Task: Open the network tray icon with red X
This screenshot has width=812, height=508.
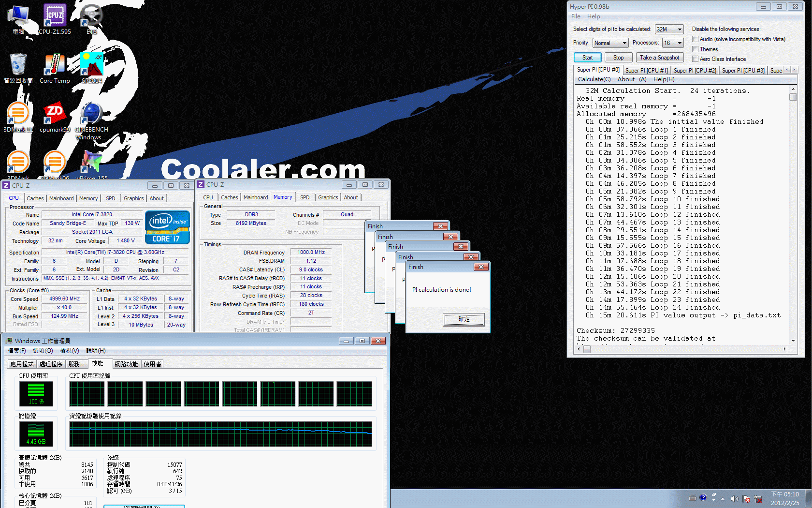Action: point(758,499)
